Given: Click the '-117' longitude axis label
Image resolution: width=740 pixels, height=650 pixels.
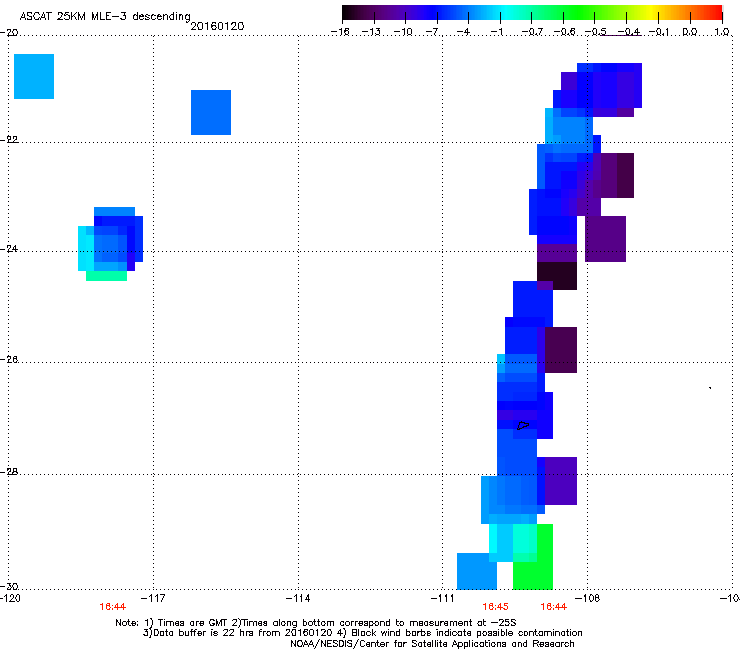Looking at the screenshot, I should click(x=153, y=599).
